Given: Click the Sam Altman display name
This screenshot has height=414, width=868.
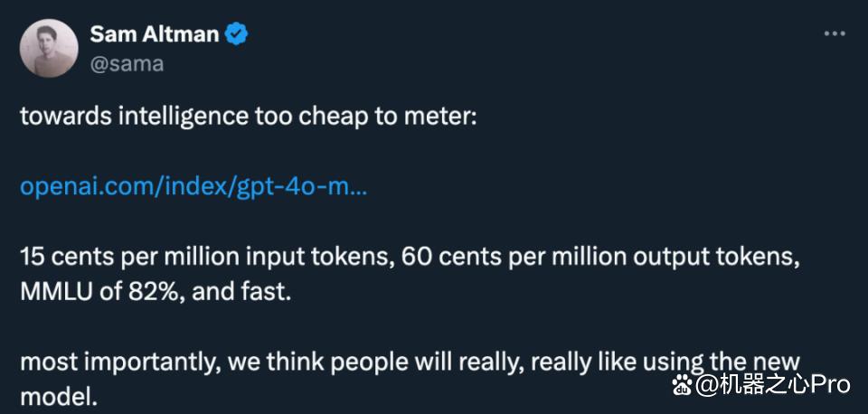Looking at the screenshot, I should 155,35.
